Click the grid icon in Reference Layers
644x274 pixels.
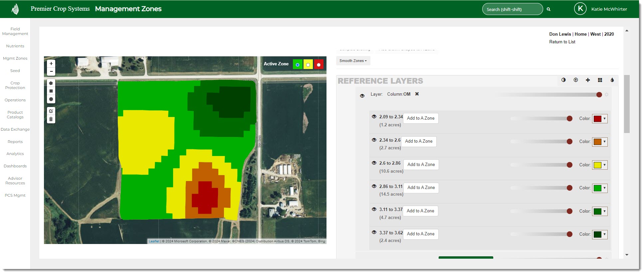tap(600, 80)
